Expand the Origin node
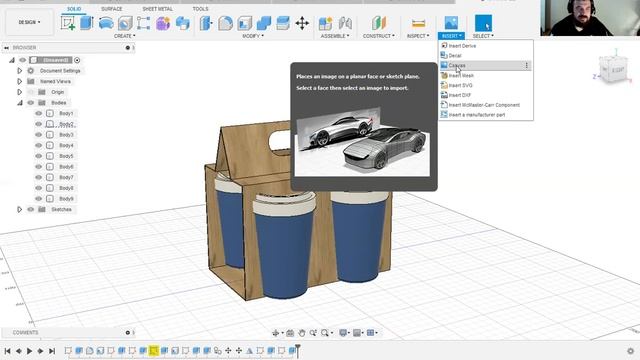This screenshot has height=360, width=640. 19,92
